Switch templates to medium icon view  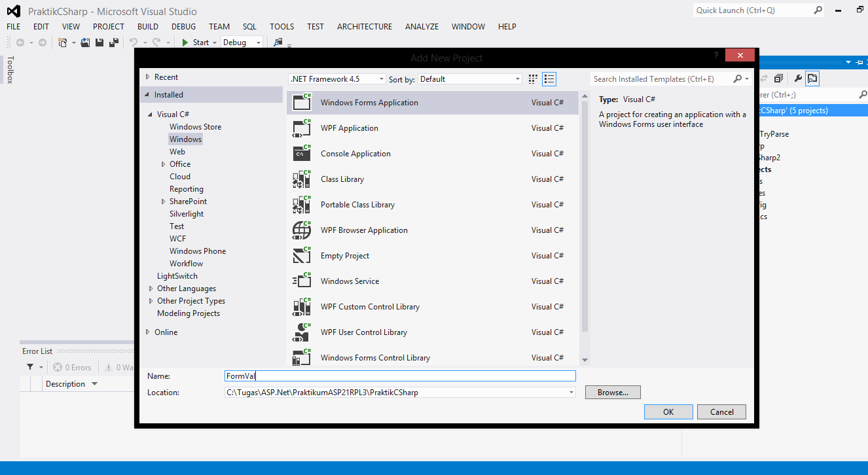(x=532, y=79)
